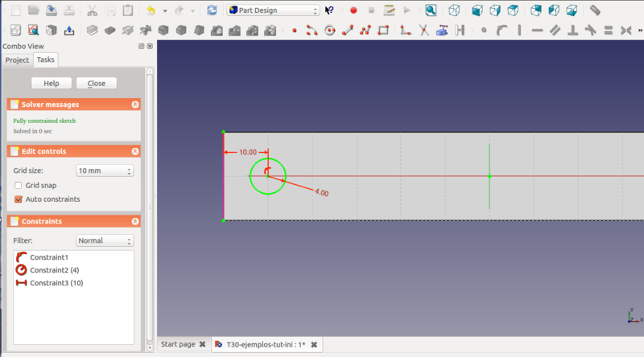
Task: Click the measure distance ruler icon
Action: point(595,10)
